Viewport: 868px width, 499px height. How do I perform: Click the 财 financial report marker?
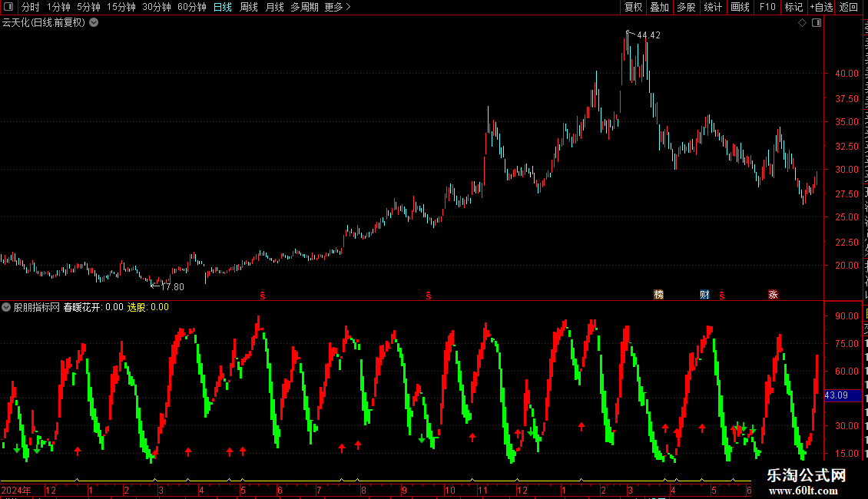704,294
